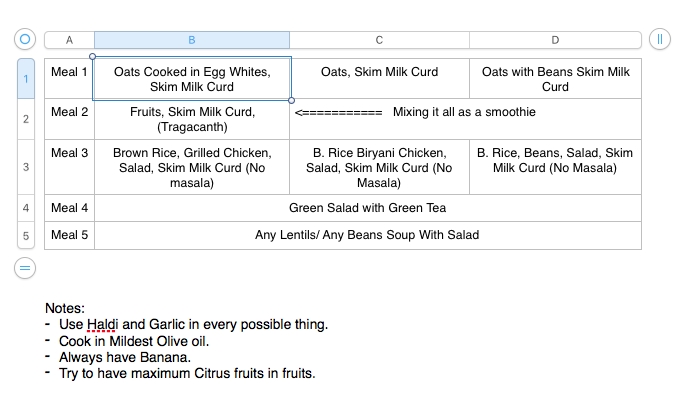Click the Mixing it all as a smoothie cell

pos(466,119)
